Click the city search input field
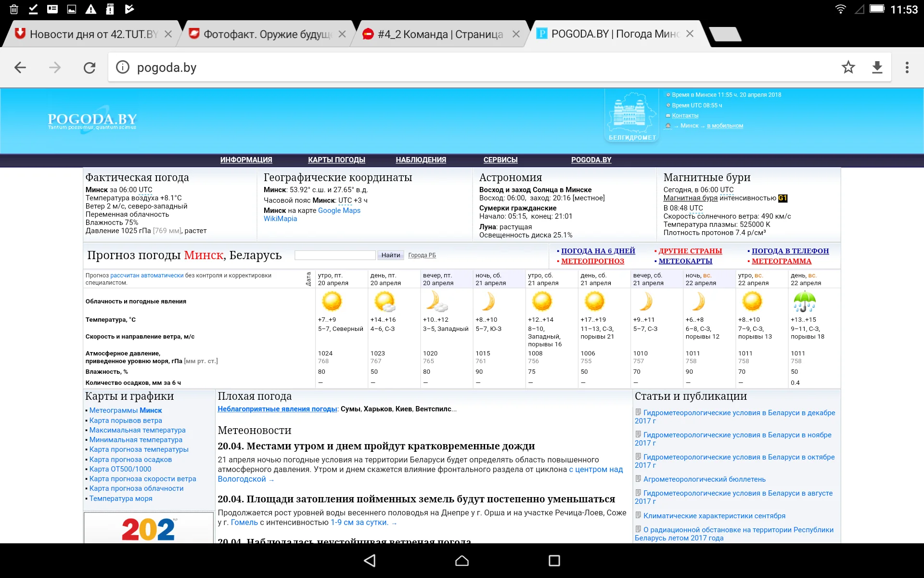This screenshot has width=924, height=578. 336,255
